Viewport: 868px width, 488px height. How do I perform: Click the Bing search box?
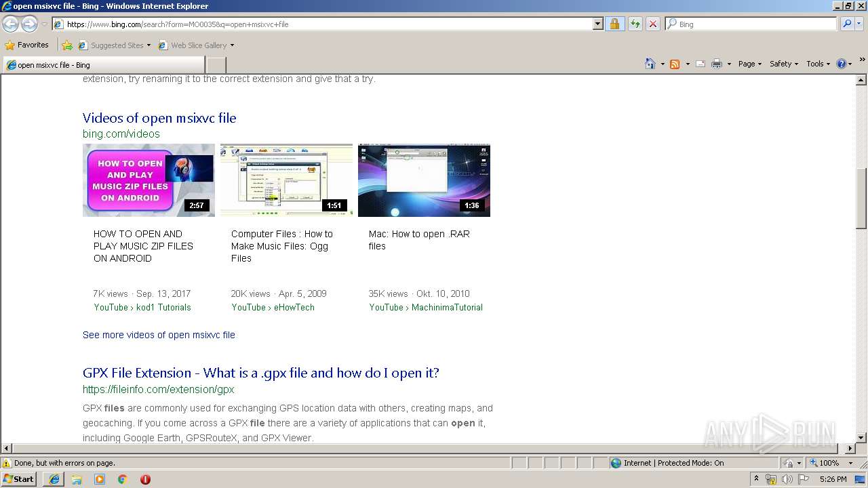(751, 24)
